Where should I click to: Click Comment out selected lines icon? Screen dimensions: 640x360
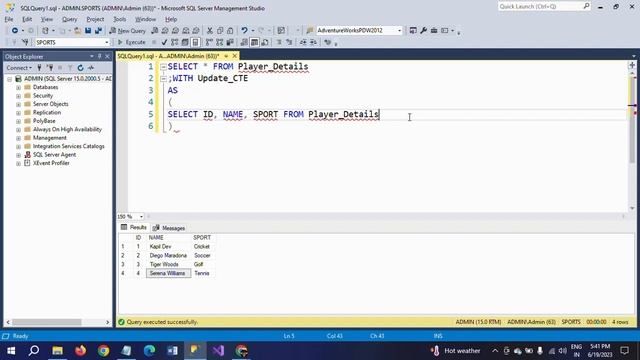[279, 42]
